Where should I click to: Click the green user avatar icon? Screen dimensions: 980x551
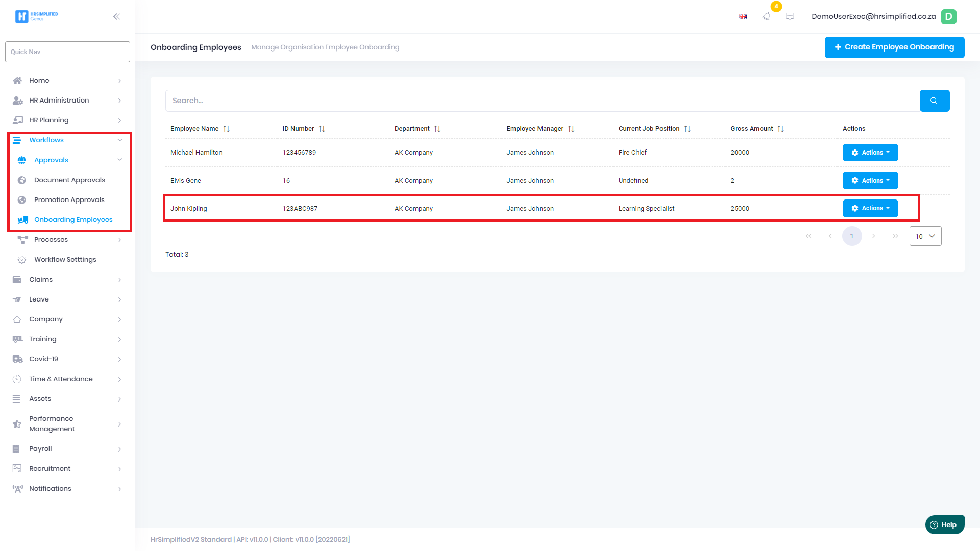coord(948,16)
